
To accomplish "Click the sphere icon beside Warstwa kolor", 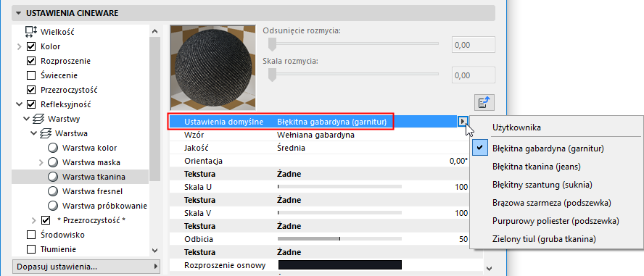I will (x=53, y=148).
